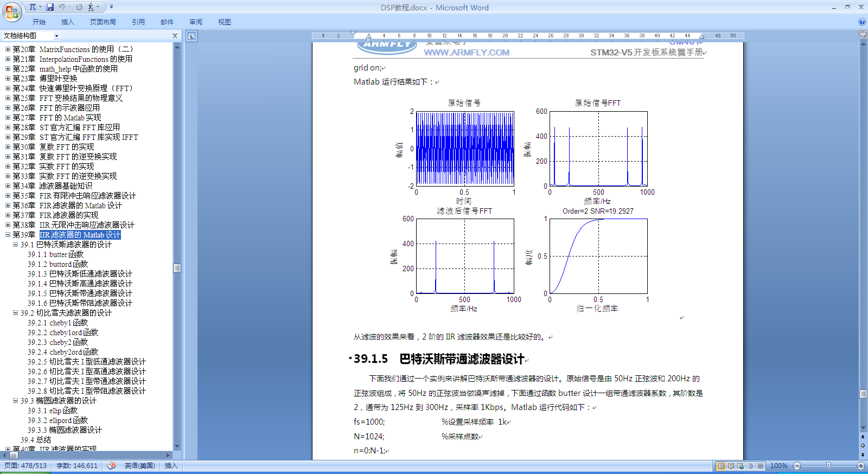Open the Page Layout (页面布局) ribbon tab
868x474 pixels.
click(103, 22)
